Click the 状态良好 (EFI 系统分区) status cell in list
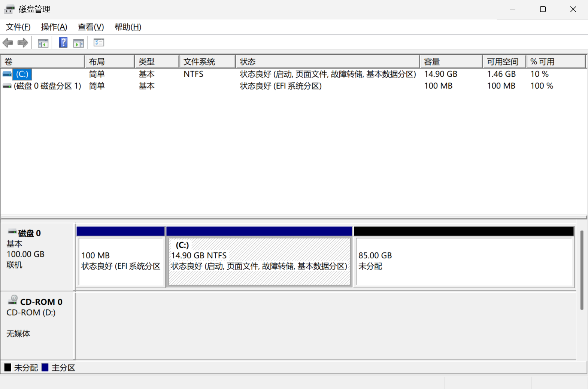Viewport: 588px width, 389px height. coord(281,86)
